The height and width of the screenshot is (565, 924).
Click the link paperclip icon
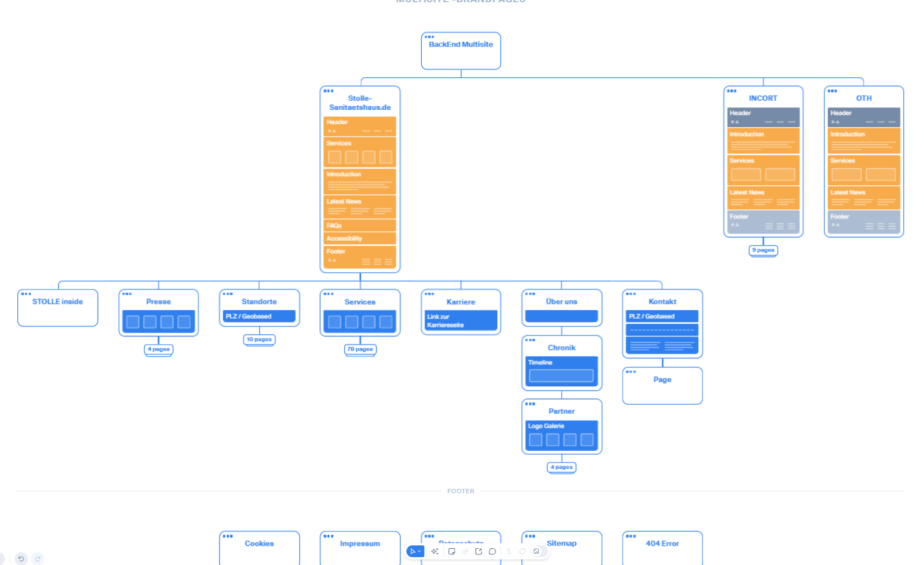465,552
